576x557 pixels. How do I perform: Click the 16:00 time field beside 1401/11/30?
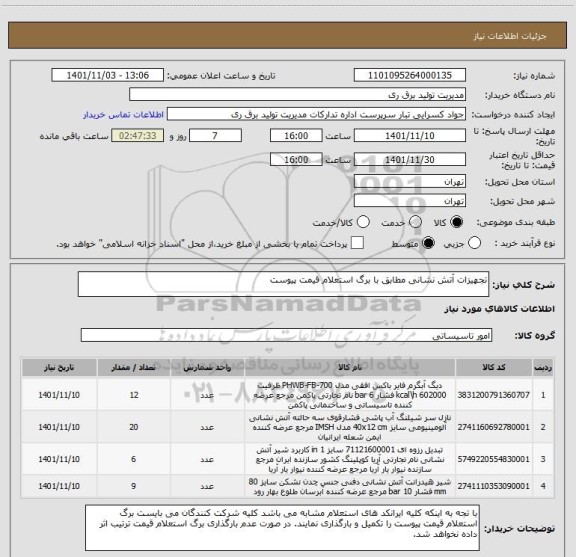coord(296,159)
